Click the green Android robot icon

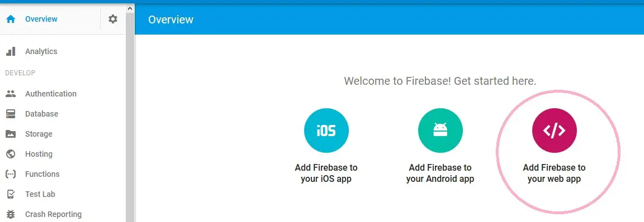pos(441,131)
